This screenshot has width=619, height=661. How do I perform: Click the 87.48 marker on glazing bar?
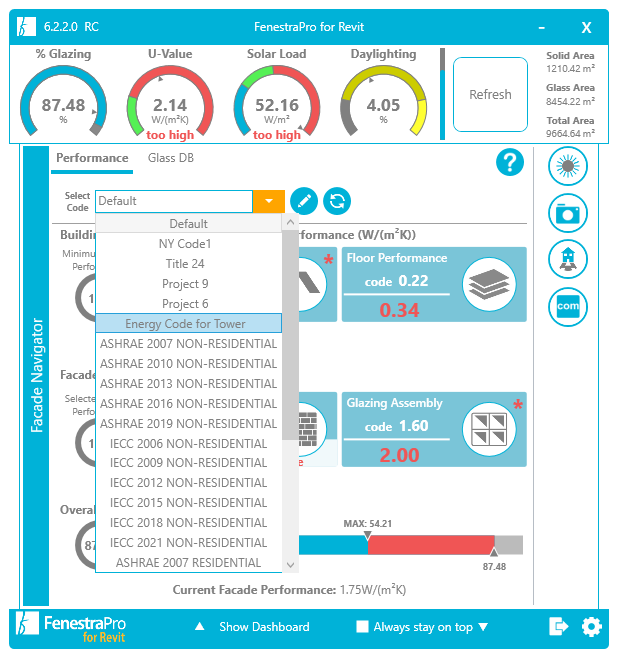494,551
